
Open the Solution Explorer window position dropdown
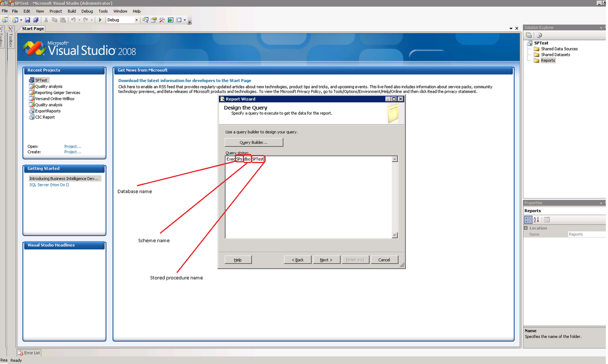601,28
